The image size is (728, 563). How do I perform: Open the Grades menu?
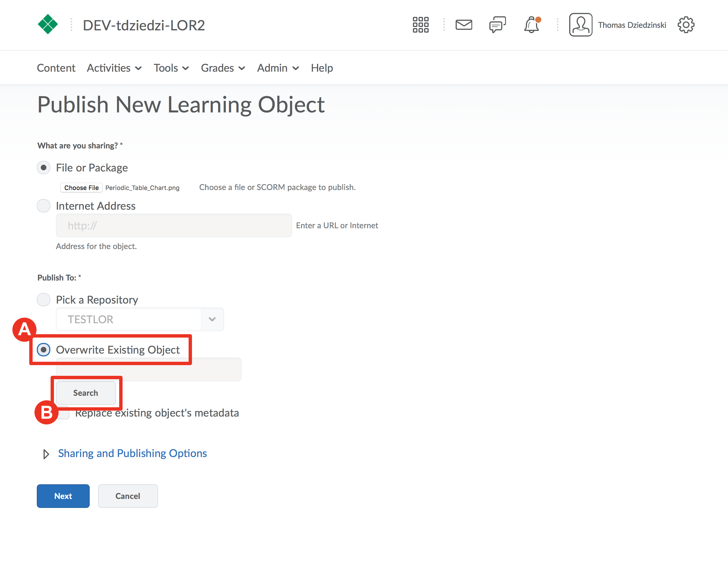point(223,68)
